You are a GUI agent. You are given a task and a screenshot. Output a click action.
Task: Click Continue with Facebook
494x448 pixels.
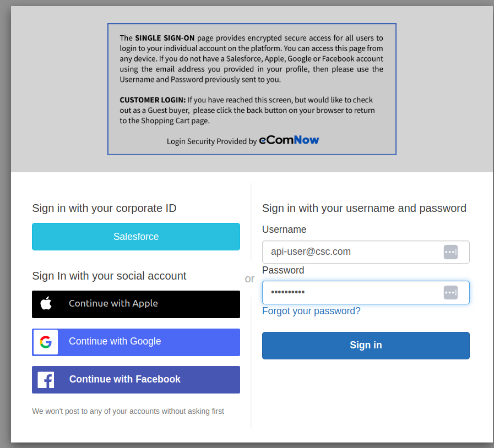coord(135,379)
